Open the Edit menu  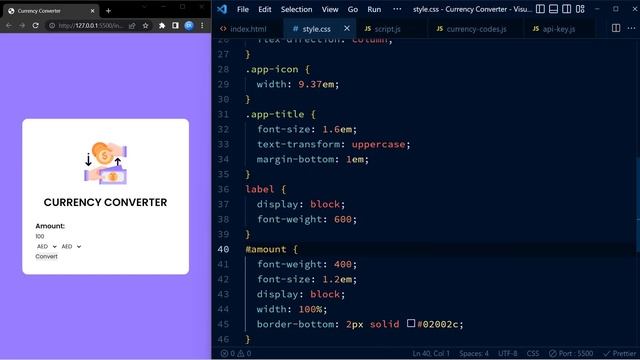pos(264,9)
